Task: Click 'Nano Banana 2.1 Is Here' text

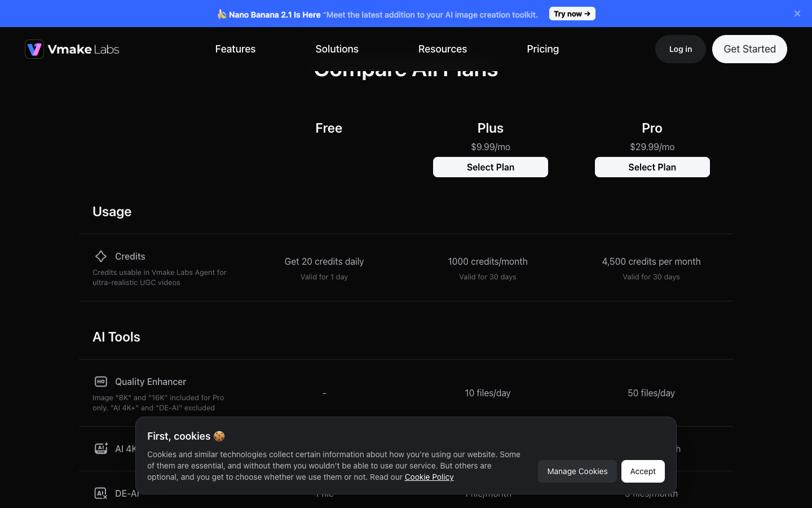Action: point(275,15)
